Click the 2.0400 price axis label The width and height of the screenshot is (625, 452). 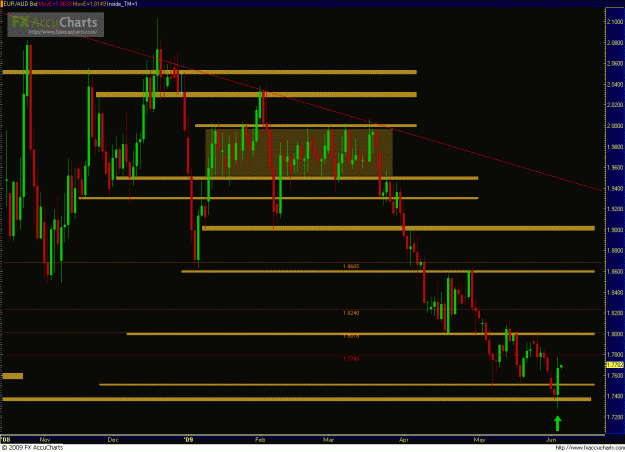click(615, 84)
